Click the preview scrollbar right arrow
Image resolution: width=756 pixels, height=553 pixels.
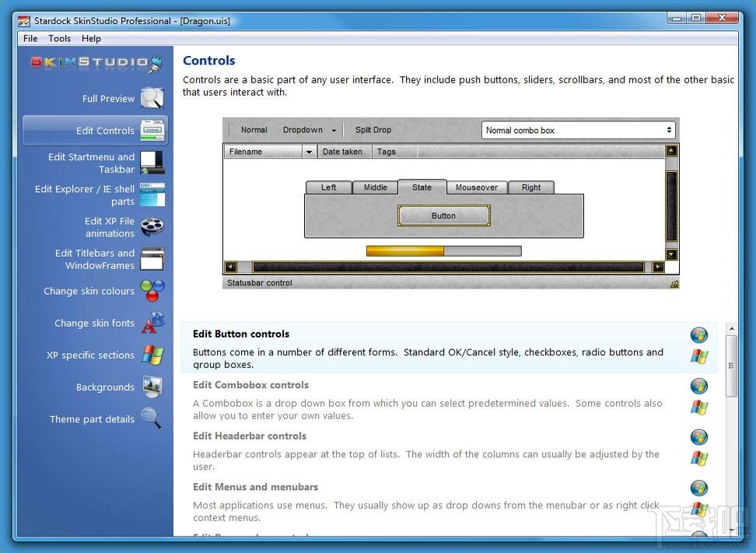point(658,267)
